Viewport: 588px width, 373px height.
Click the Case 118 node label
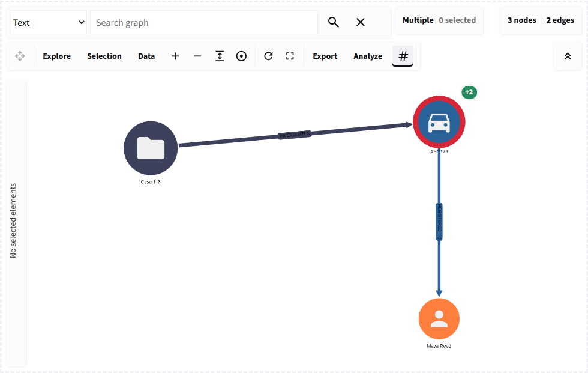coord(151,182)
